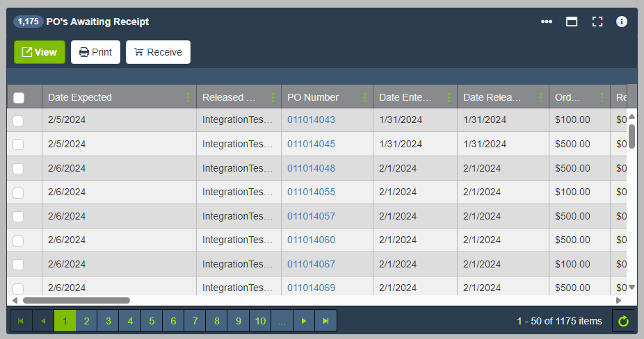644x339 pixels.
Task: Toggle the select-all header checkbox
Action: 19,98
